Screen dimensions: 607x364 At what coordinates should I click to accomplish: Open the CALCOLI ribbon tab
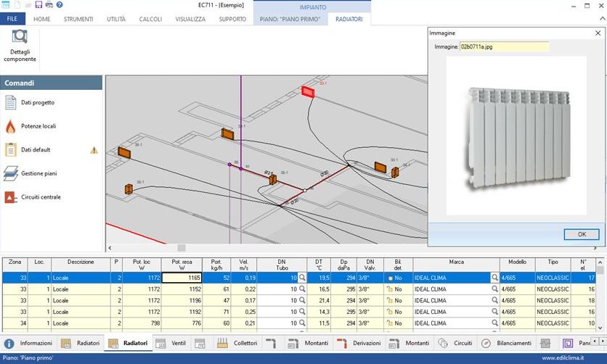pyautogui.click(x=150, y=19)
